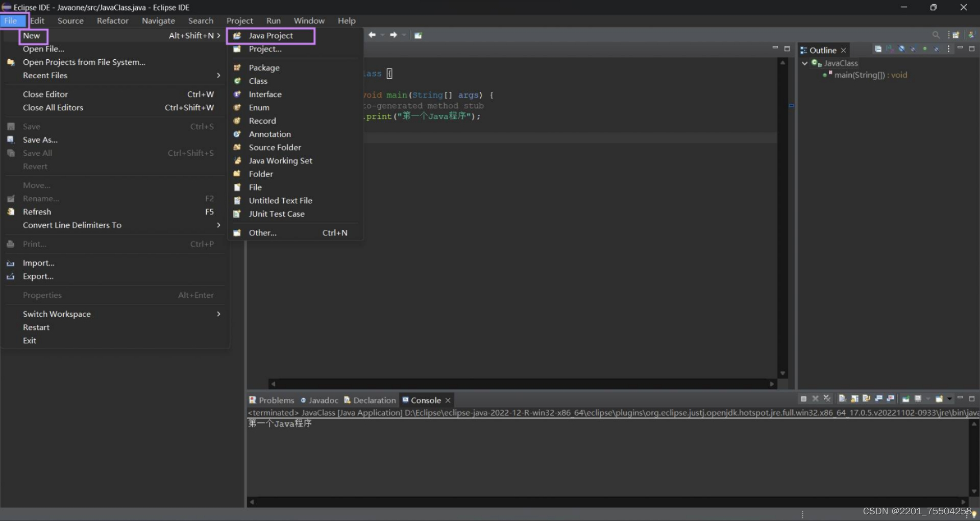Open the Open Console dropdown arrow
980x521 pixels.
949,399
